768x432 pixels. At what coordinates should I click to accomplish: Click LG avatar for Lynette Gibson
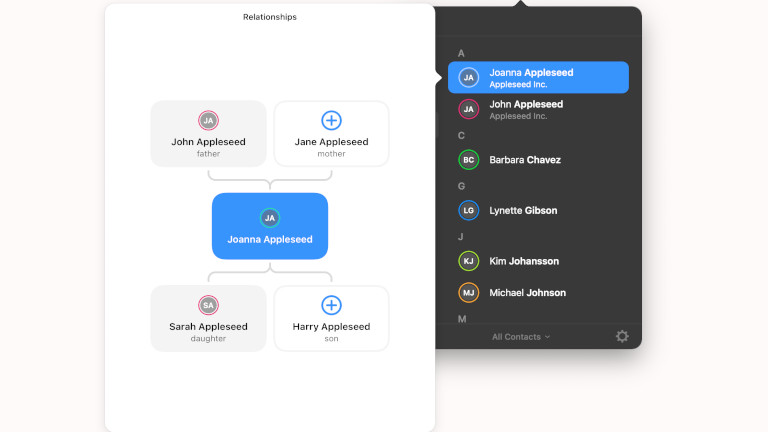[x=468, y=211]
